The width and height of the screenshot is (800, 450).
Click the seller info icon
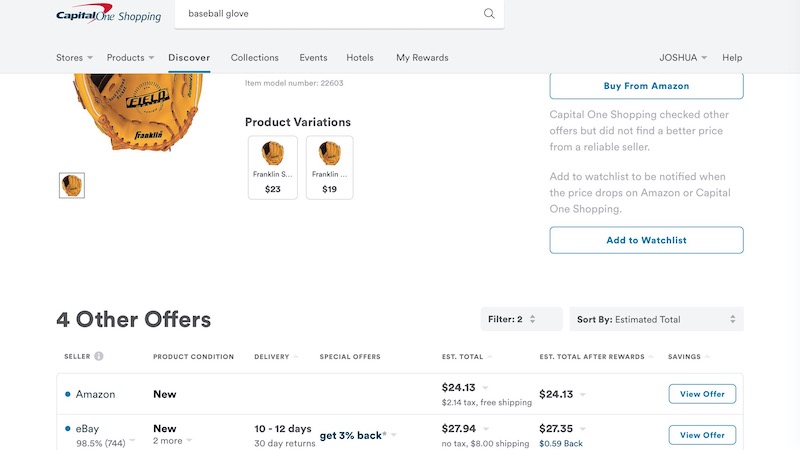98,356
